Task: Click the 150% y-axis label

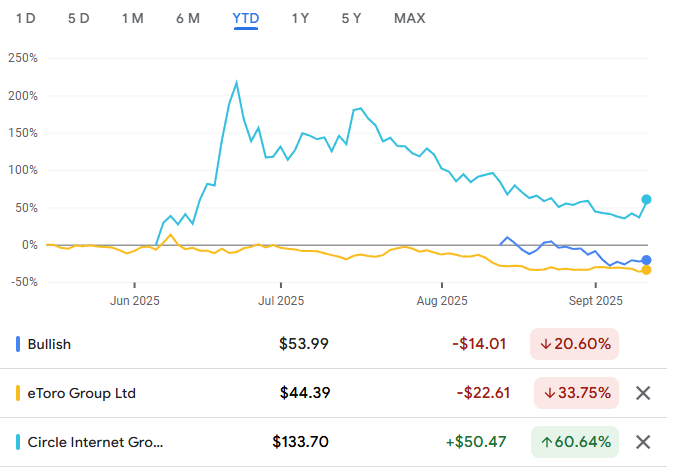Action: (x=23, y=133)
